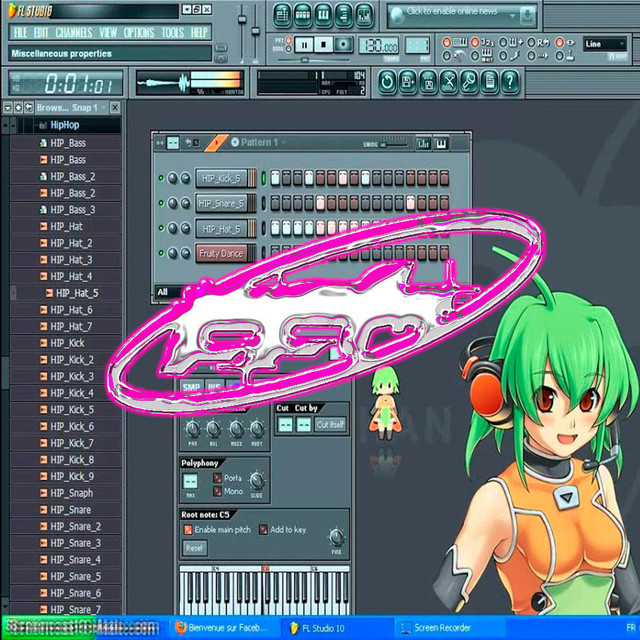Open the Line snap dropdown
Screen dimensions: 640x640
[x=606, y=44]
